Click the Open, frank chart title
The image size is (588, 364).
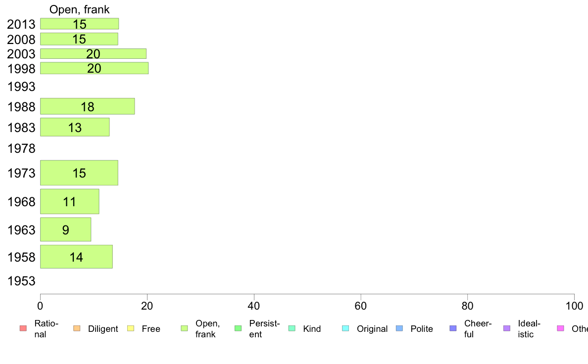tap(80, 9)
